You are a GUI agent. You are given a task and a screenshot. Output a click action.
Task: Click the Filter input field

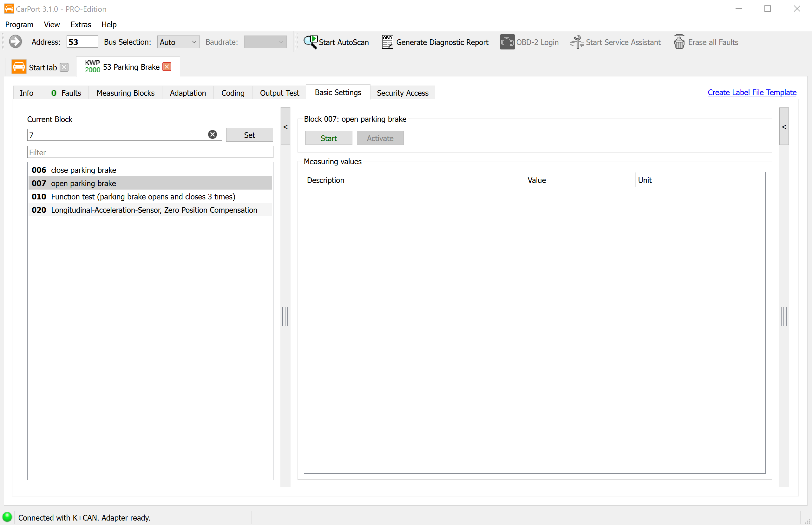[x=150, y=152]
